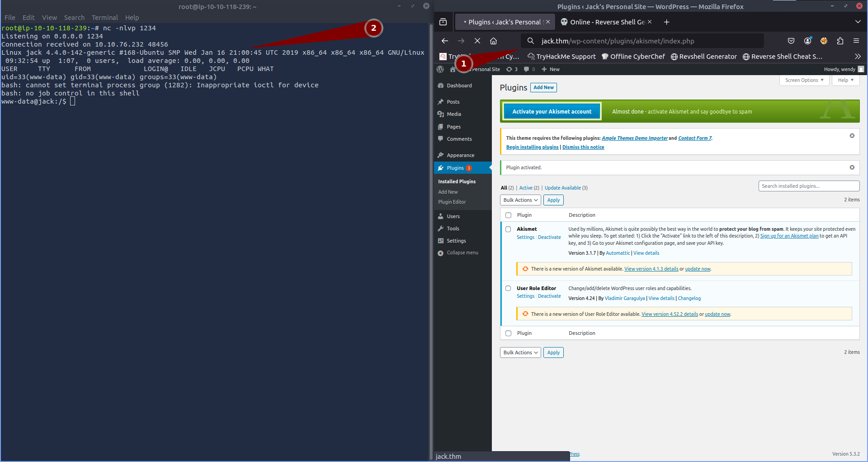Open Firefox hamburger application menu
This screenshot has height=462, width=868.
pos(856,41)
